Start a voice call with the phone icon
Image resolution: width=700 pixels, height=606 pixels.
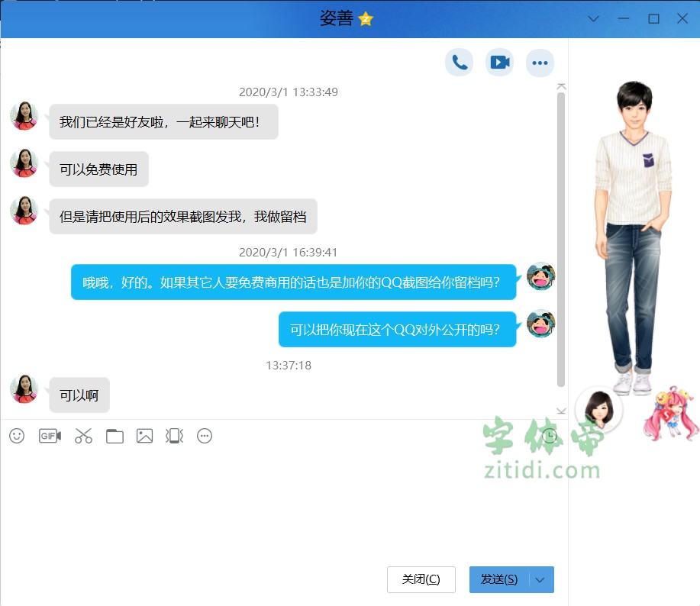coord(459,63)
